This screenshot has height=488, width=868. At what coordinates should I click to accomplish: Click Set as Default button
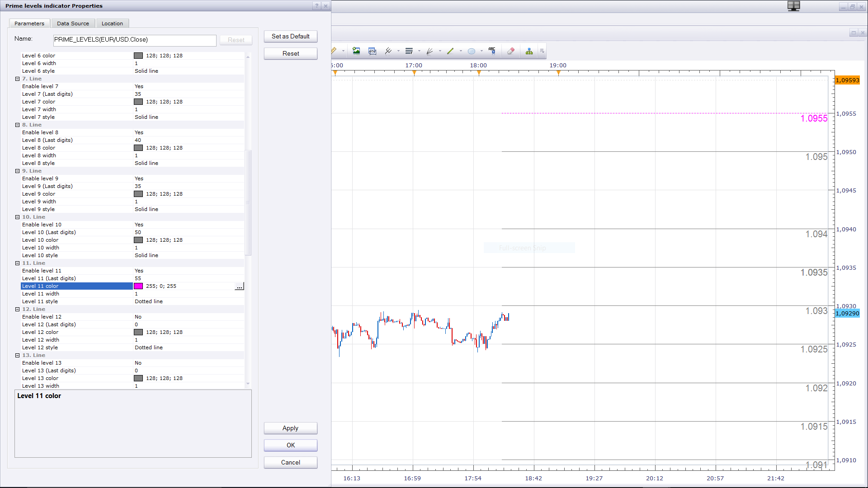[291, 36]
